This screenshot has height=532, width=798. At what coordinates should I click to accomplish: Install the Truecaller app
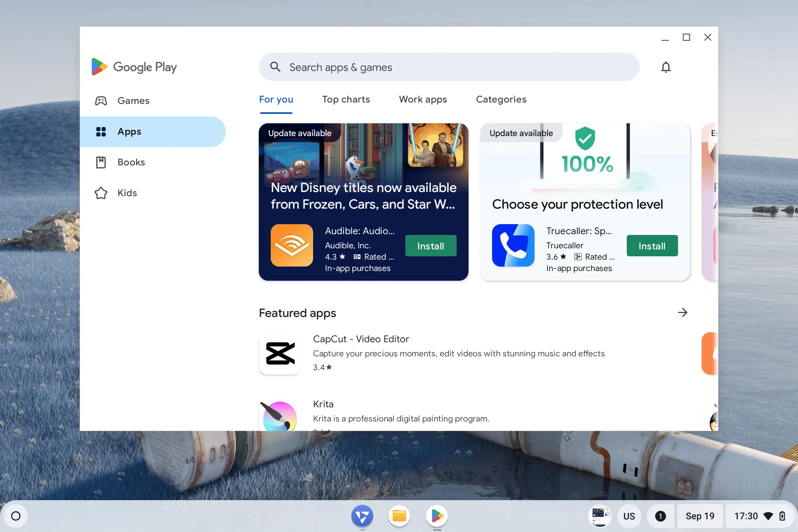point(652,246)
